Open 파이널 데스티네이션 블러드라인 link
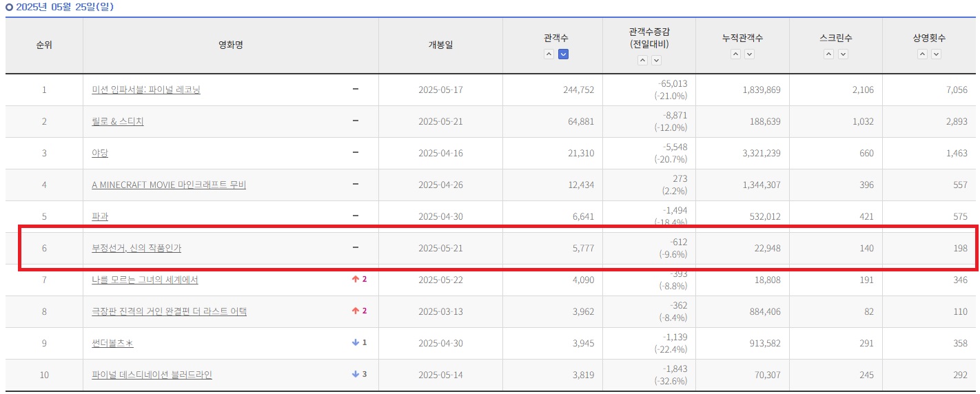 (x=152, y=375)
